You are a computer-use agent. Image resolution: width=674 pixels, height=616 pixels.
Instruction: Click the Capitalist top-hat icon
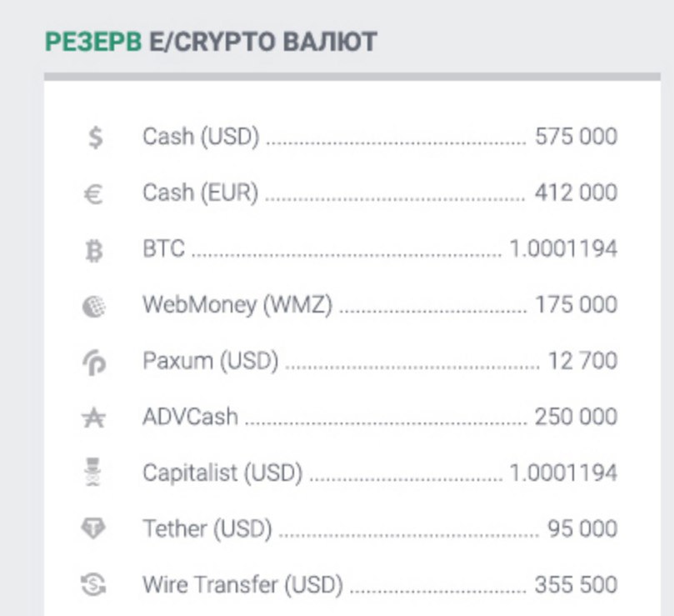94,473
